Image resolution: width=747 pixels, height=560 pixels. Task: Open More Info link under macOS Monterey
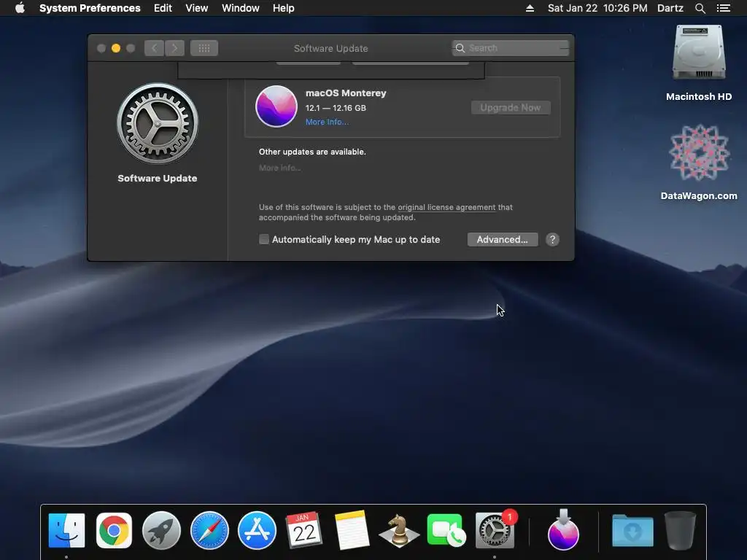tap(327, 122)
